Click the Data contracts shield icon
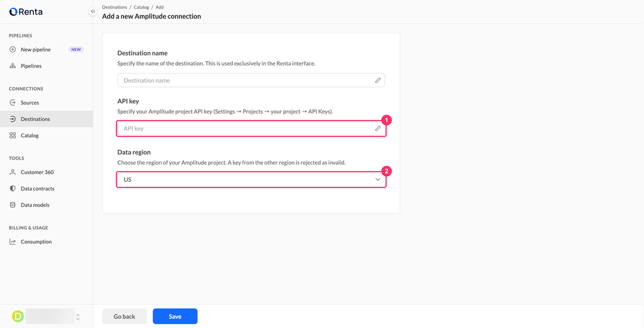Screen dimensions: 644x328 point(13,189)
